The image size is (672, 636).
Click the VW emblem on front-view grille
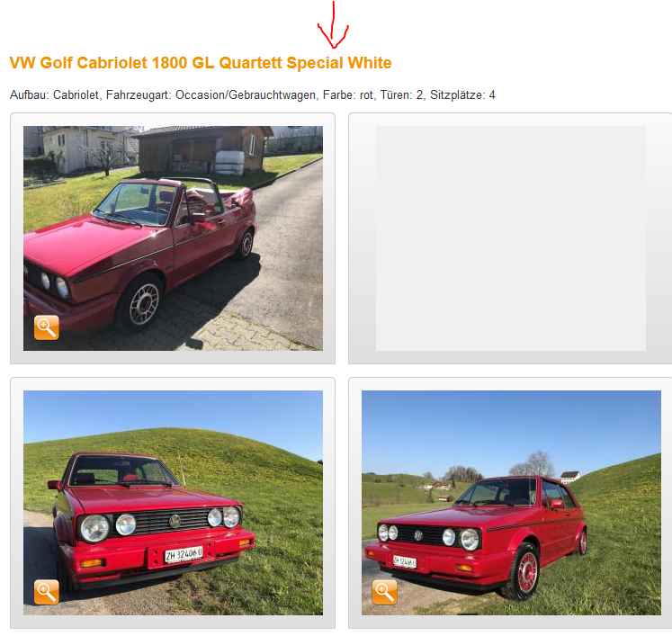[x=175, y=521]
